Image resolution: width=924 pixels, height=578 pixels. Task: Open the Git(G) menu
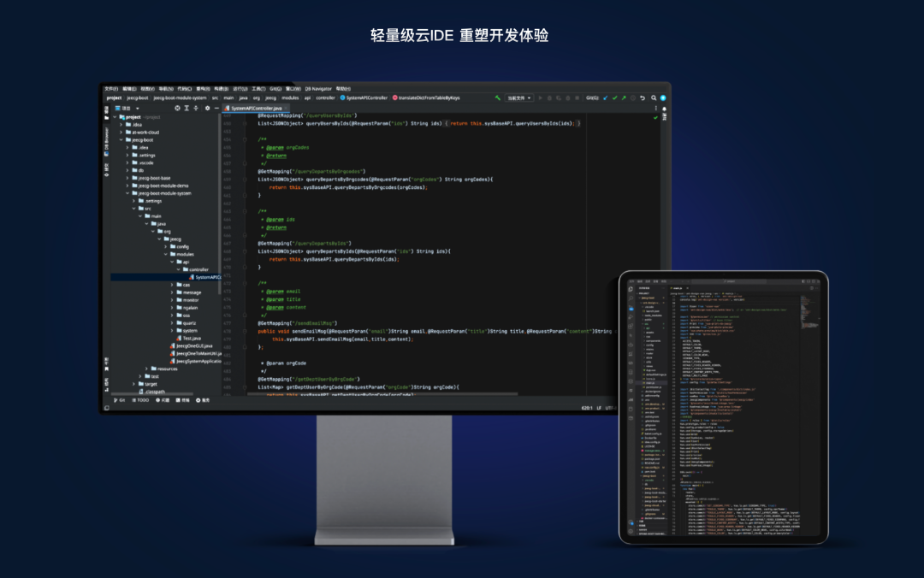click(275, 89)
